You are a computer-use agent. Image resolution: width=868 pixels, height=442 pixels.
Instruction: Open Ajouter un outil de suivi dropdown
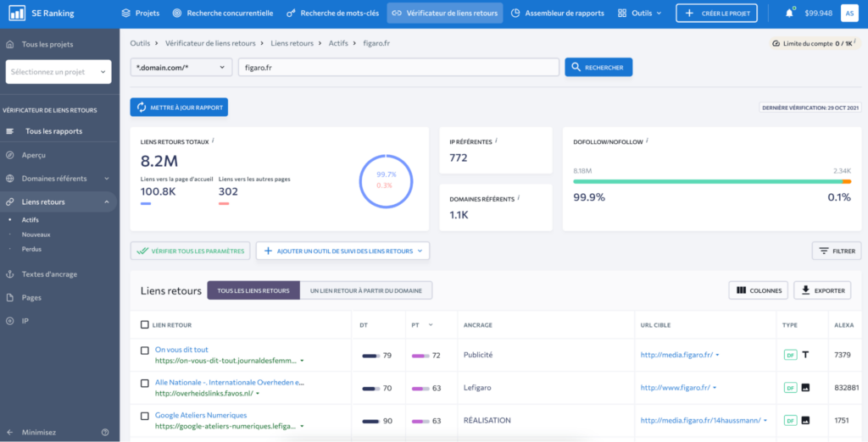click(x=342, y=251)
